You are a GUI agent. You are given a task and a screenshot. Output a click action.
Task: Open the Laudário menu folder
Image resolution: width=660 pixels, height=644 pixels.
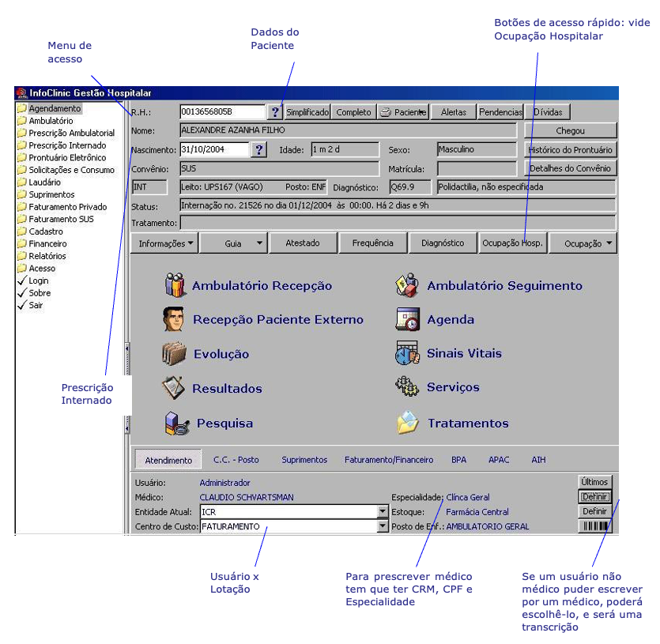pos(40,183)
